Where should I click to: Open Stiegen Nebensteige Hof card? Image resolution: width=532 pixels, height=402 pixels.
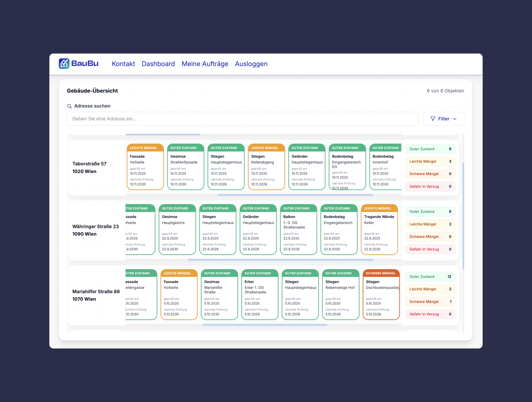point(341,295)
